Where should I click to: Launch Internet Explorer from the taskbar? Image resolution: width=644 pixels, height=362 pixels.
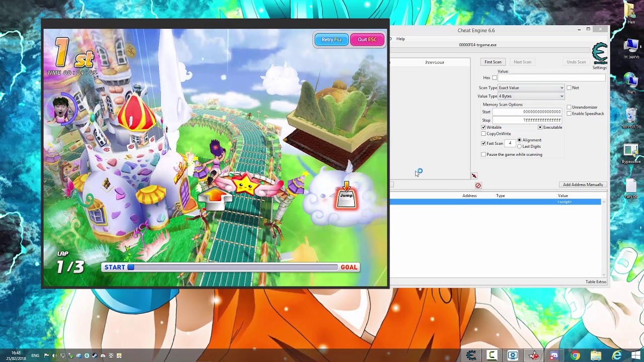click(616, 355)
